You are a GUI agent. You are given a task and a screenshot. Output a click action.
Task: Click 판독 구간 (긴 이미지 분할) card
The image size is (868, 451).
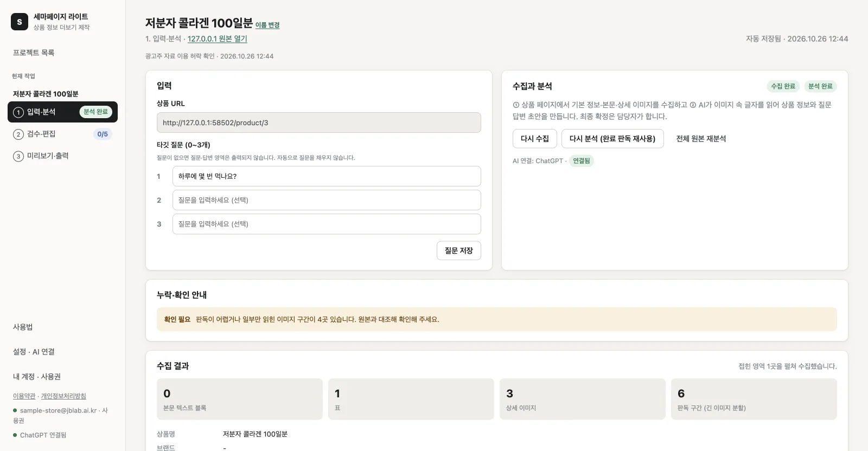754,399
